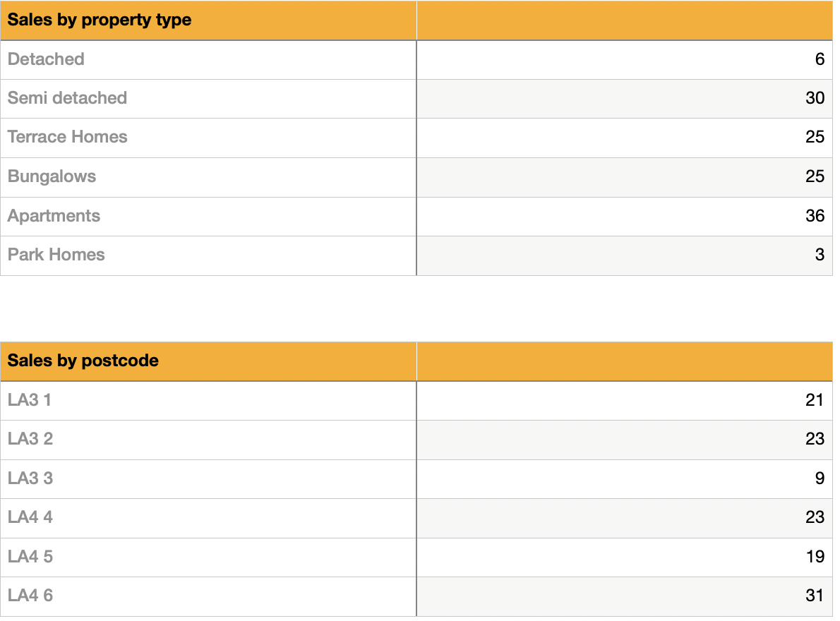Select the Semi detached value 30

815,98
